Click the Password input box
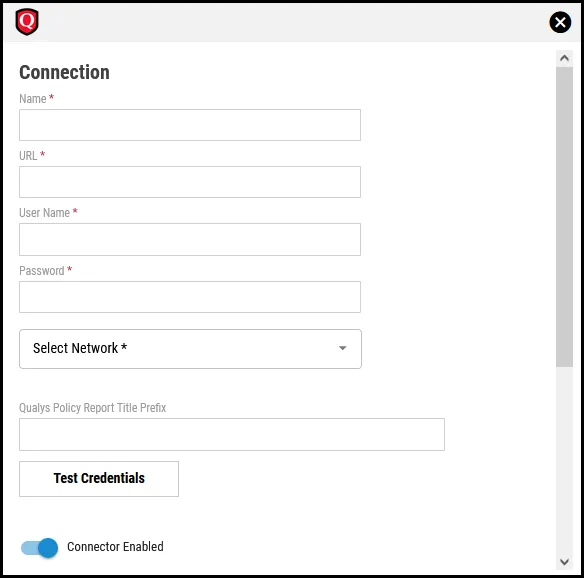The height and width of the screenshot is (578, 584). point(190,297)
